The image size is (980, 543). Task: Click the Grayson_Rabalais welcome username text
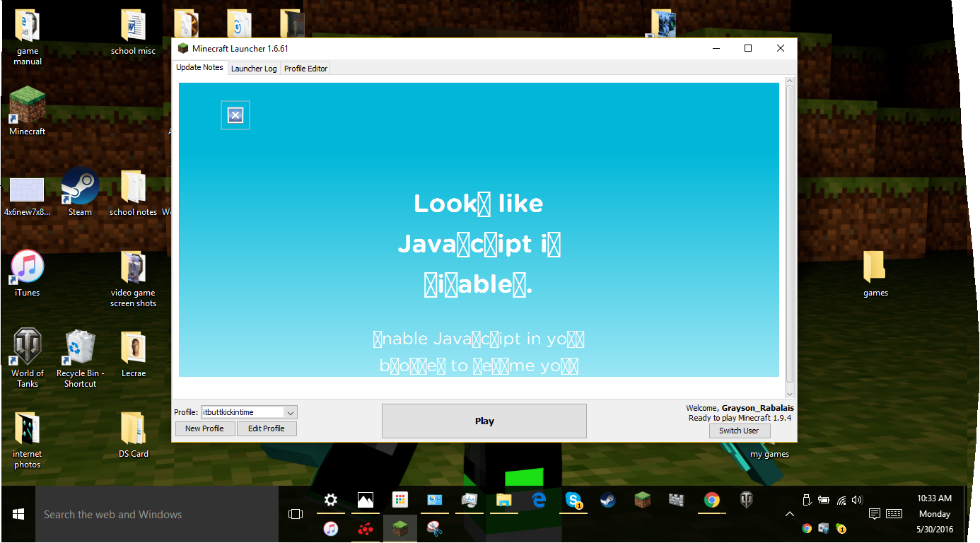757,408
